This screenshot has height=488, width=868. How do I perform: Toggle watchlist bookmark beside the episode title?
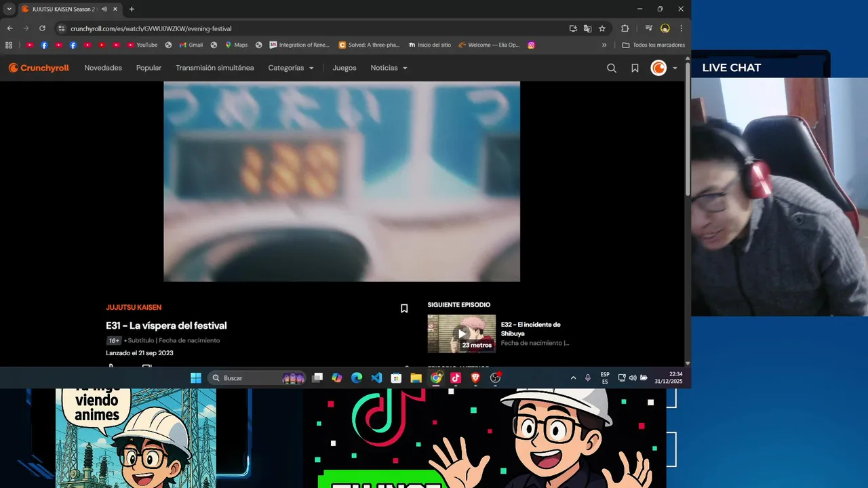(404, 308)
